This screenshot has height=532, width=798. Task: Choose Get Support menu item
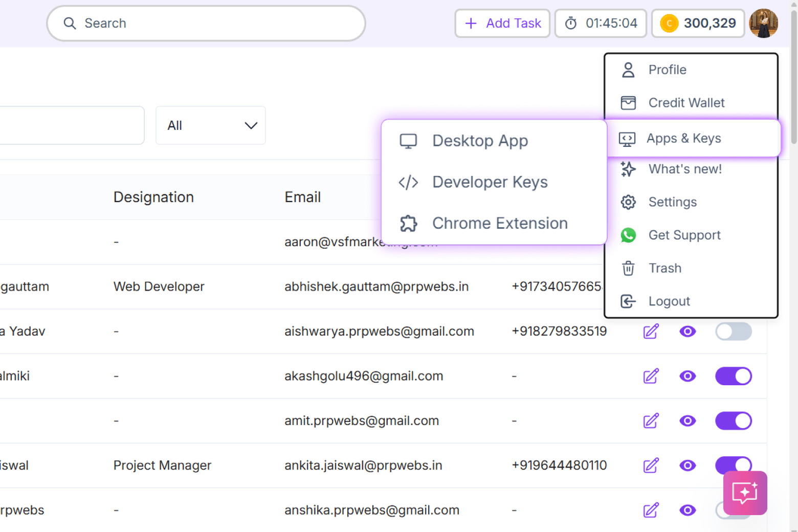coord(691,235)
